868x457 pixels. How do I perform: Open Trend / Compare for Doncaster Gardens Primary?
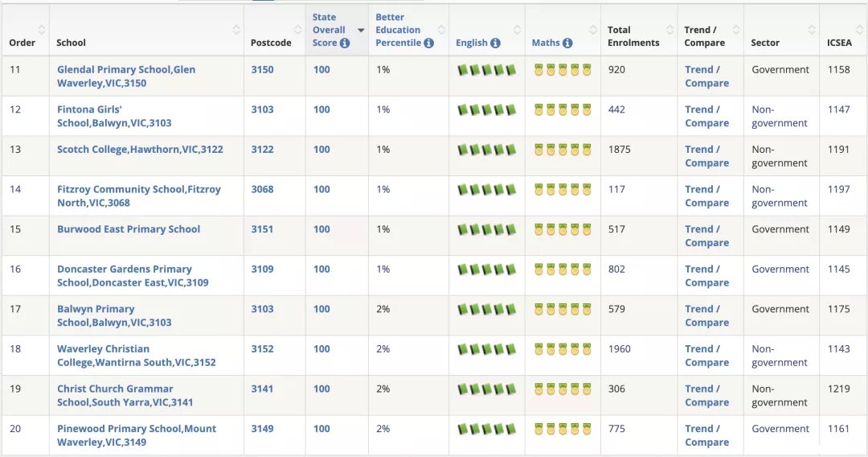coord(707,276)
